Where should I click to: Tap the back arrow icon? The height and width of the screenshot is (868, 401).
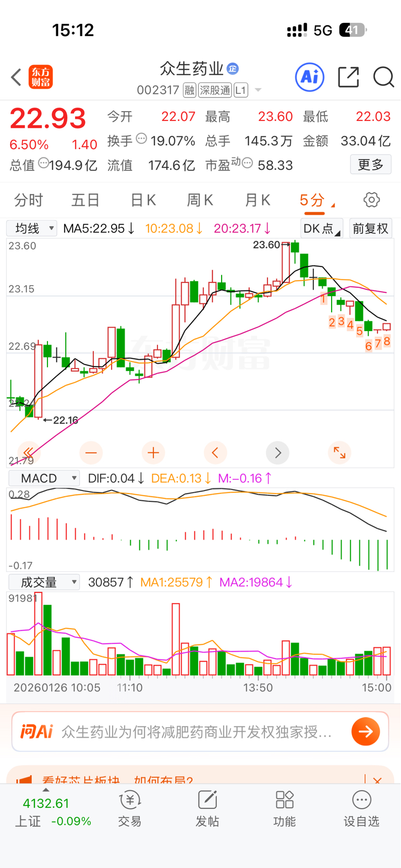click(x=16, y=77)
